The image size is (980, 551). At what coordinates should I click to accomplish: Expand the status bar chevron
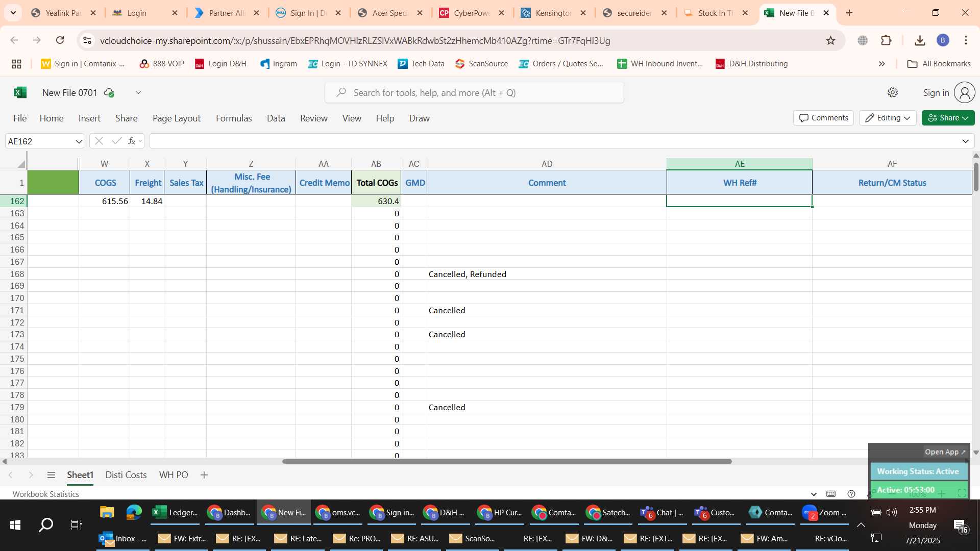coord(814,494)
